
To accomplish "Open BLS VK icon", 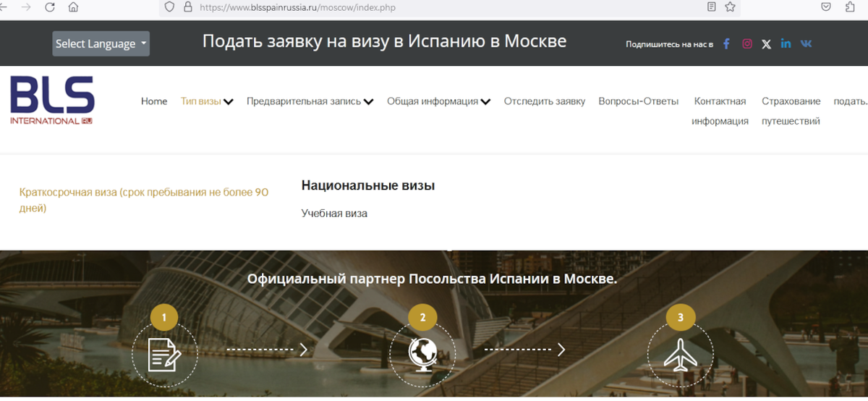I will click(806, 43).
